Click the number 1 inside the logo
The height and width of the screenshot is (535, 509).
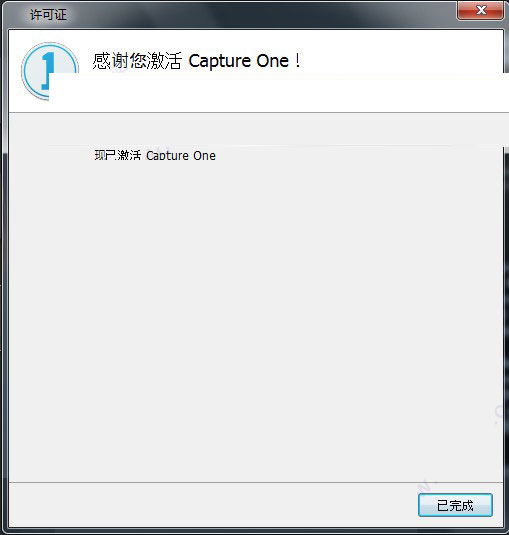click(x=48, y=71)
